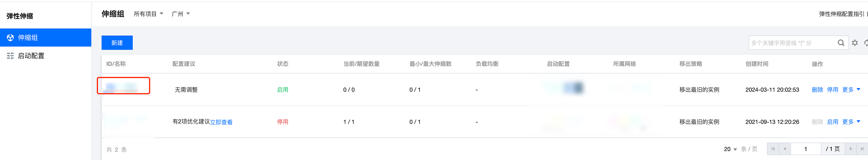
Task: Click the 伸缩组 cube icon in sidebar
Action: coord(10,37)
